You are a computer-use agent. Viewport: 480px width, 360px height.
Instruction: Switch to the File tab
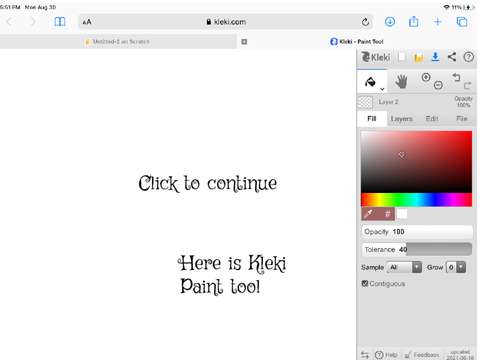coord(462,119)
